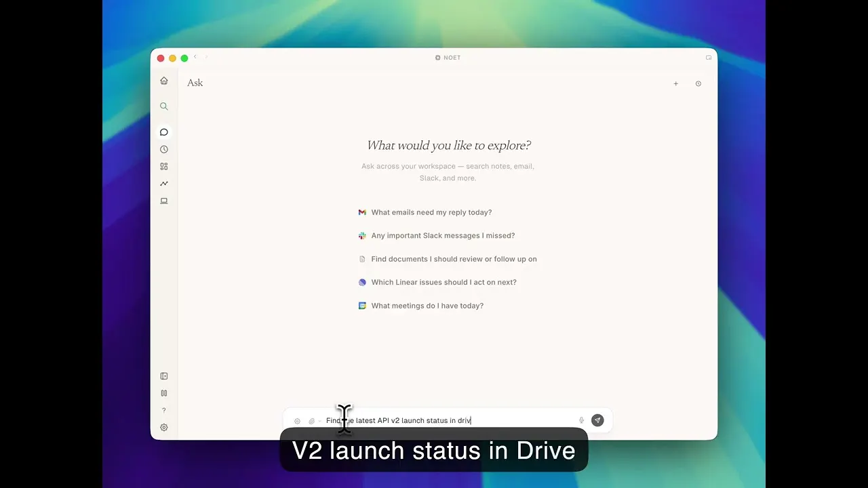The image size is (868, 488).
Task: Open settings gear at sidebar bottom
Action: (164, 428)
